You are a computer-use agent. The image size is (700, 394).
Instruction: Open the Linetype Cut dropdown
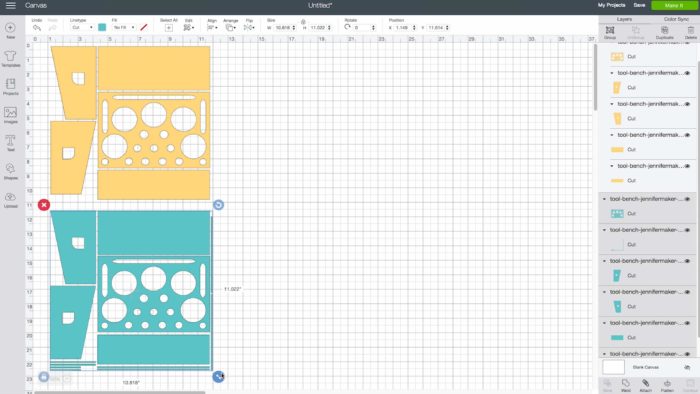tap(82, 28)
